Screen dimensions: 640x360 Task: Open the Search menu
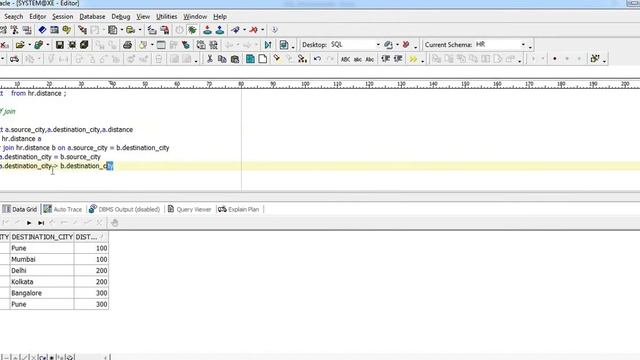(13, 16)
